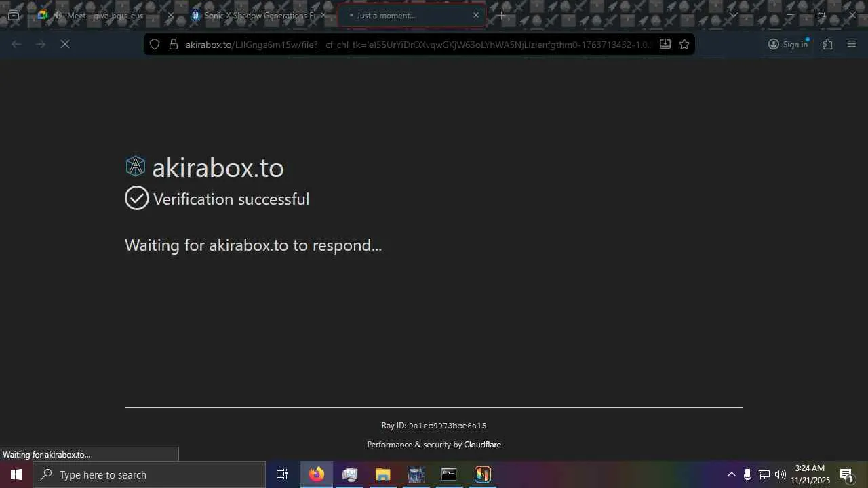The image size is (868, 488).
Task: Close the Firefox window
Action: pyautogui.click(x=852, y=15)
